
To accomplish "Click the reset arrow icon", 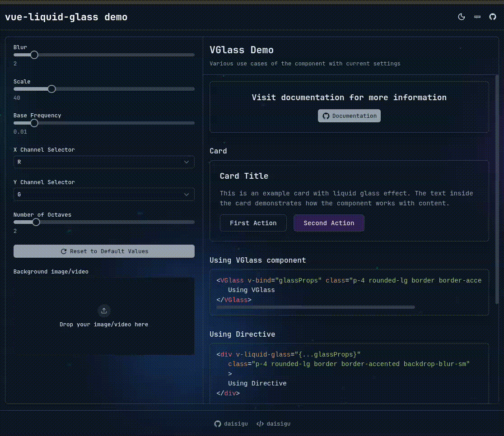I will tap(64, 251).
